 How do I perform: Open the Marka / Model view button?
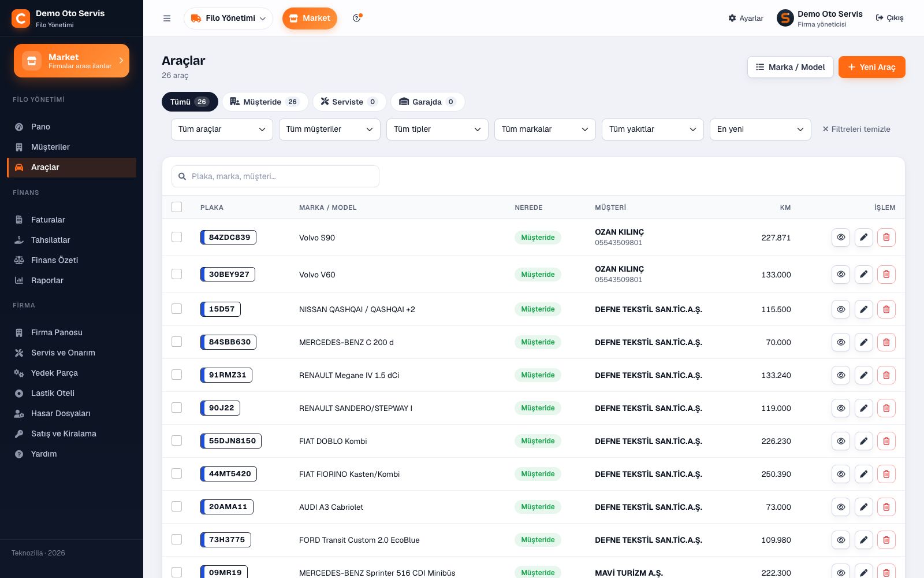[x=790, y=67]
